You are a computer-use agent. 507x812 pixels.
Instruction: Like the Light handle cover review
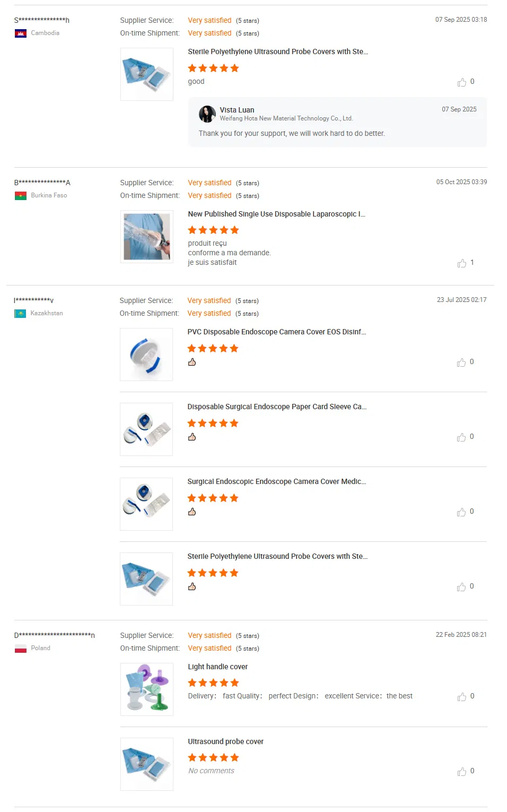(462, 697)
